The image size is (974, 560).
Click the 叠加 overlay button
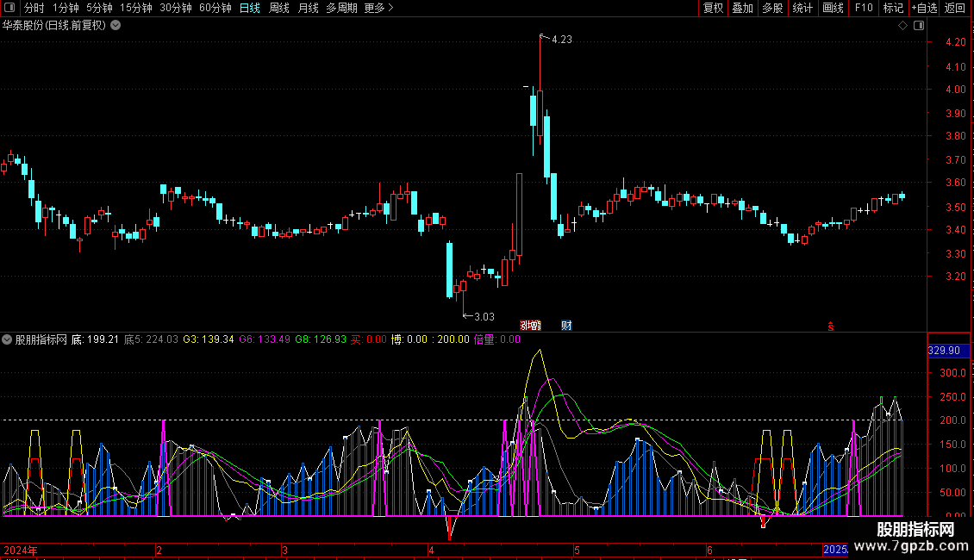click(742, 8)
